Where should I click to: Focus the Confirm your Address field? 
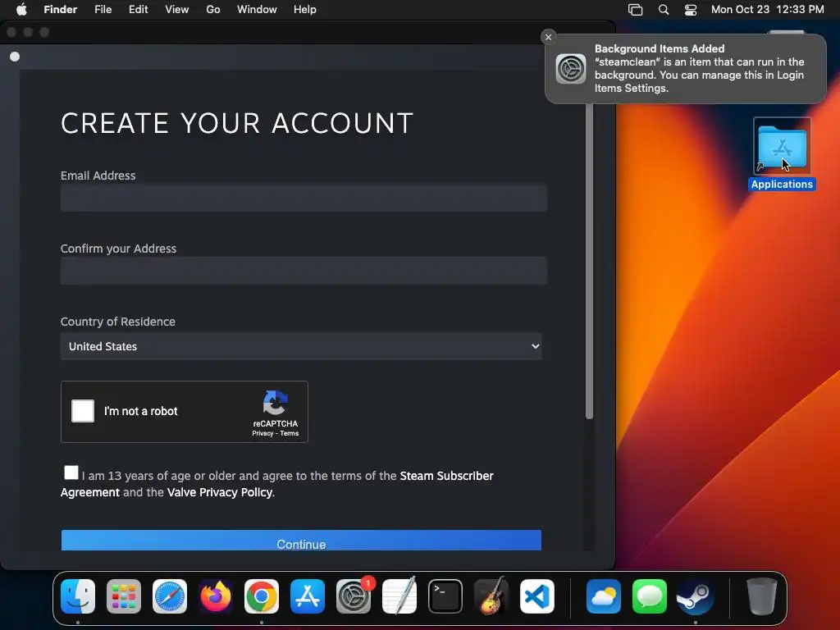[304, 271]
